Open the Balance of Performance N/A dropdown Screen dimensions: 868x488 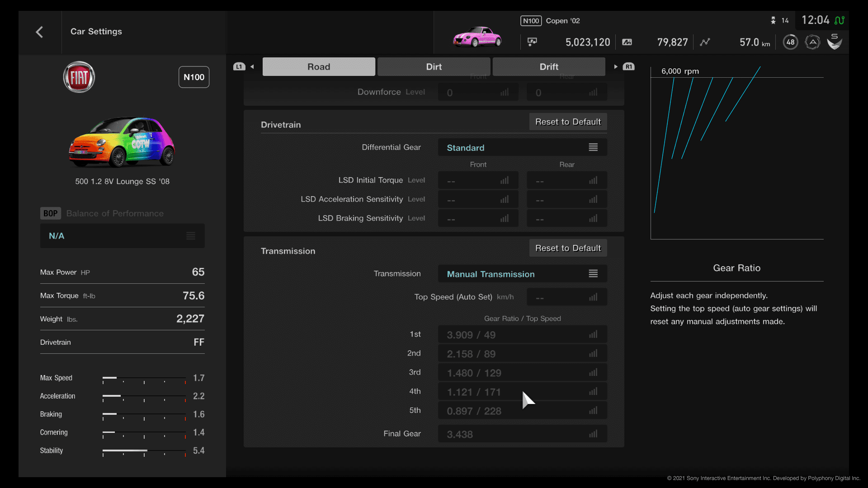point(122,236)
